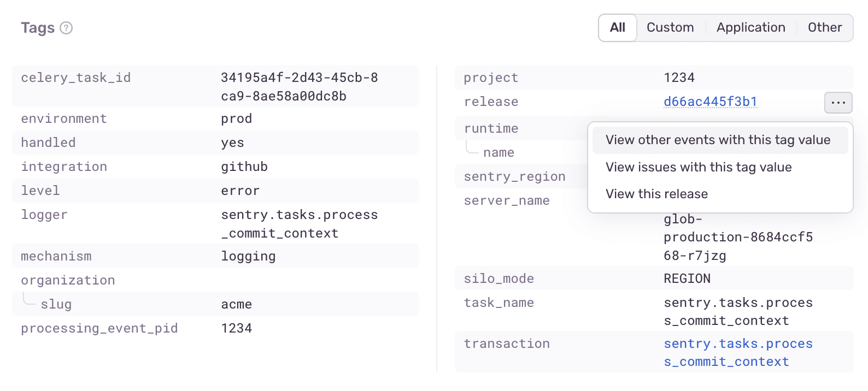The height and width of the screenshot is (391, 868).
Task: Select the organization slug value 'acme'
Action: pyautogui.click(x=236, y=304)
